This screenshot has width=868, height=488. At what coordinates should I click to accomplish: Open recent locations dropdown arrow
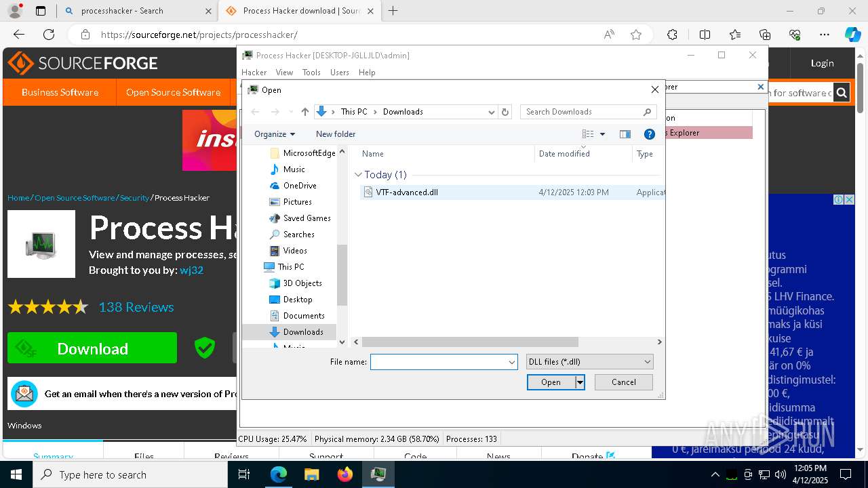pos(290,112)
